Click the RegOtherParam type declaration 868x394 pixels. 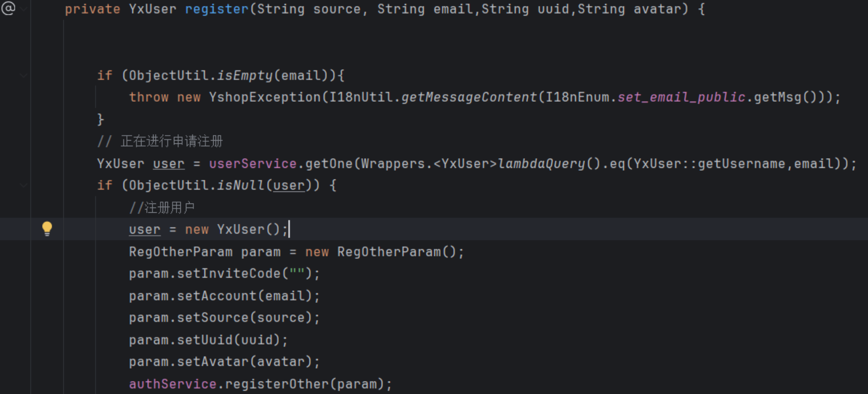181,252
